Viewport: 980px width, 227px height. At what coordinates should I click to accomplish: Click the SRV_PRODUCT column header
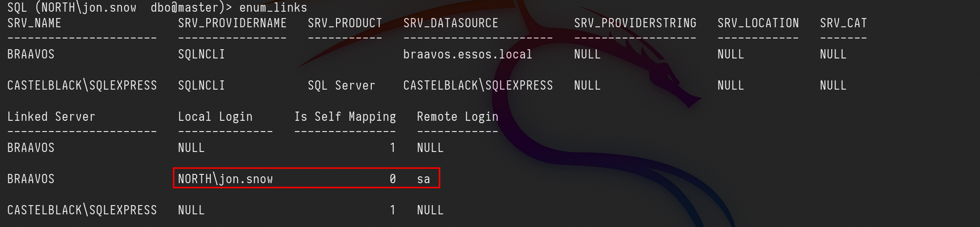(x=345, y=23)
